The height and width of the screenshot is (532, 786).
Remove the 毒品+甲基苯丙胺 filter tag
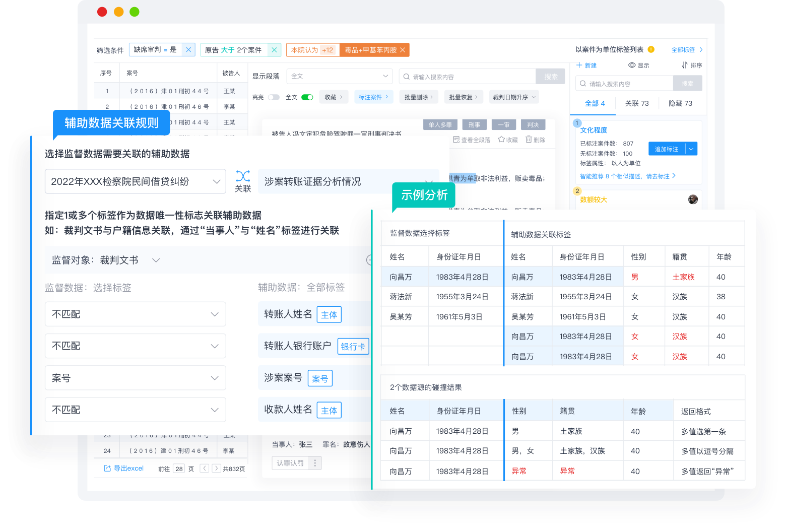point(403,50)
